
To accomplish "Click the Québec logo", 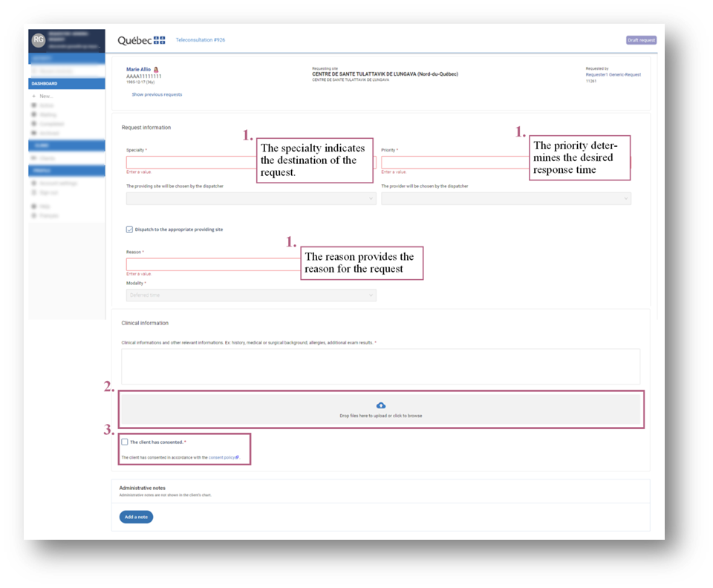I will click(141, 40).
